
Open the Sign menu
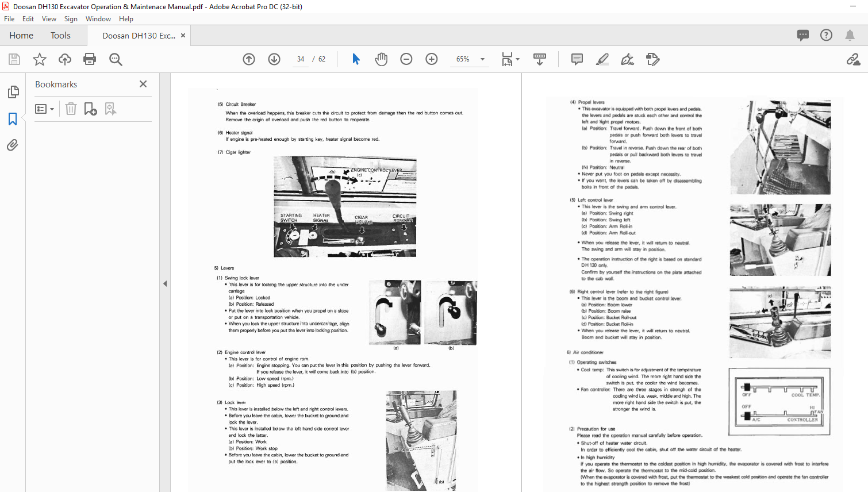71,19
